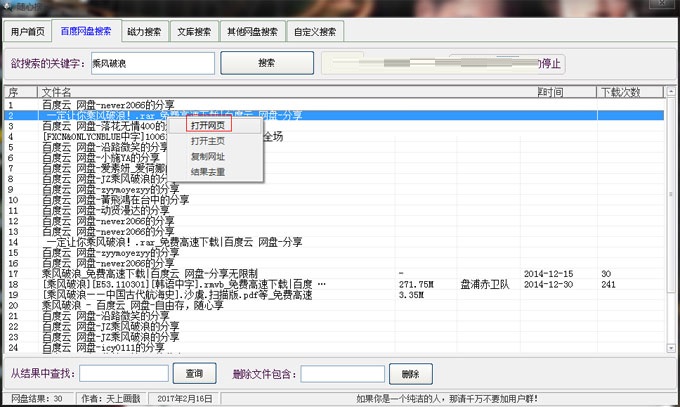The height and width of the screenshot is (407, 680).
Task: Click the app icon in the title bar
Action: tap(10, 5)
